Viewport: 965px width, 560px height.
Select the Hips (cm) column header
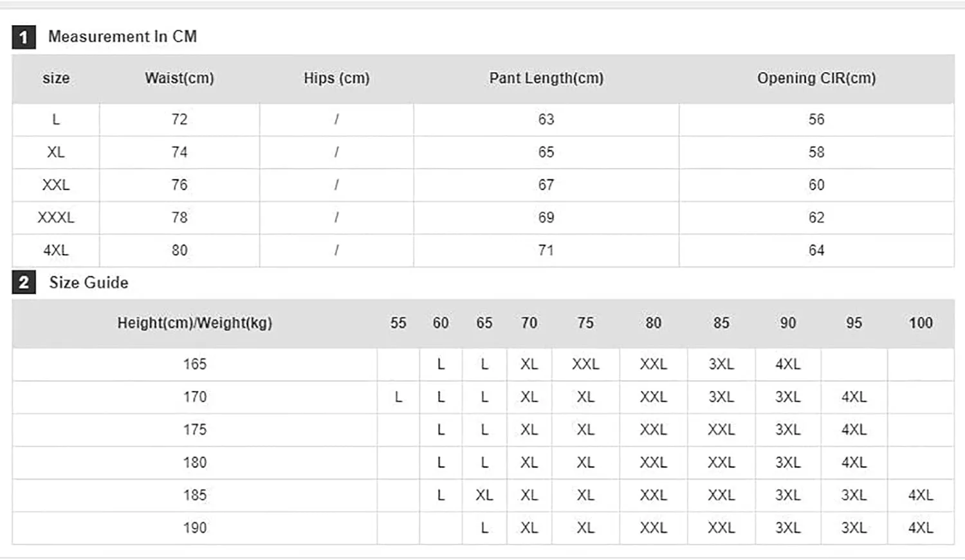coord(336,78)
